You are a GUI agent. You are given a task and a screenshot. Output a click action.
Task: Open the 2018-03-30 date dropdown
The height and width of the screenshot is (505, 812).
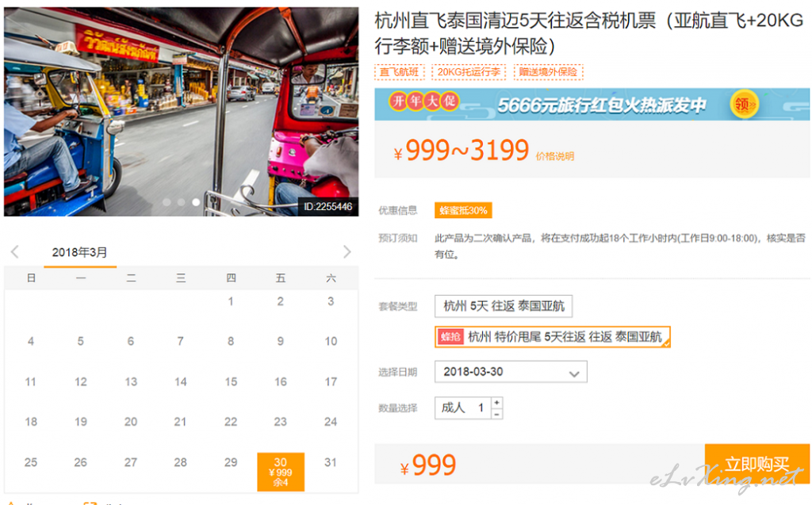511,372
